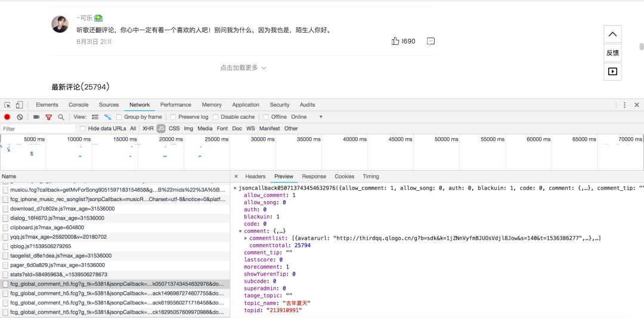This screenshot has width=644, height=318.
Task: Filter by Media type
Action: [x=205, y=129]
